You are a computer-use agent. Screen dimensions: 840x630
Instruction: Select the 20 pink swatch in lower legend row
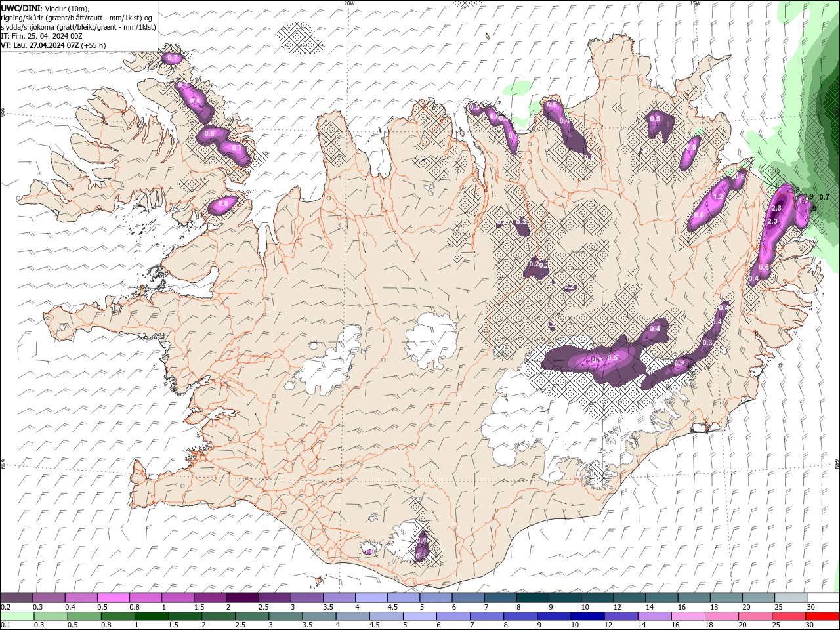[754, 616]
